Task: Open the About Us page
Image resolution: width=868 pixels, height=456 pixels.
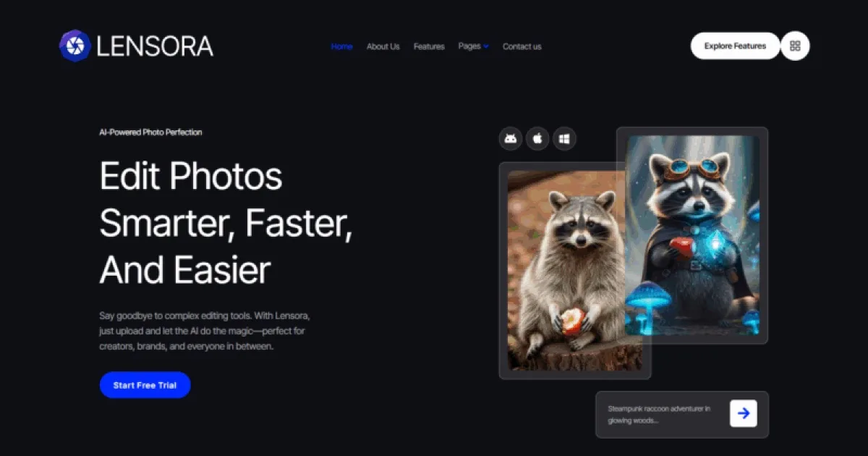Action: [383, 46]
